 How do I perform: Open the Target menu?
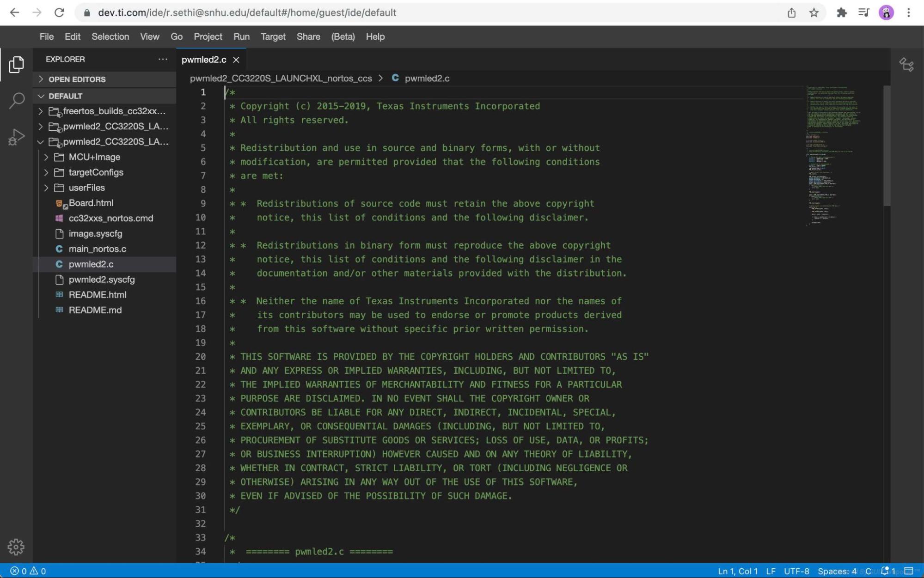coord(273,37)
